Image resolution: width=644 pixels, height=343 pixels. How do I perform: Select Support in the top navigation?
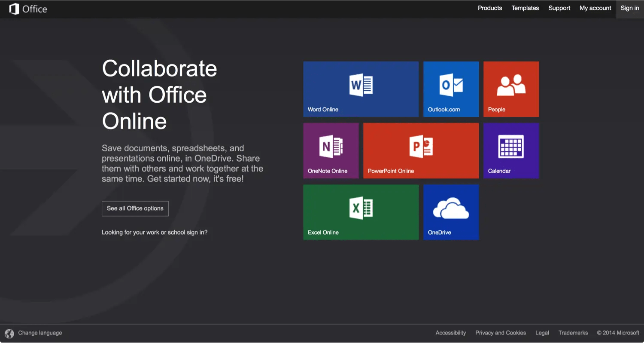click(x=559, y=8)
